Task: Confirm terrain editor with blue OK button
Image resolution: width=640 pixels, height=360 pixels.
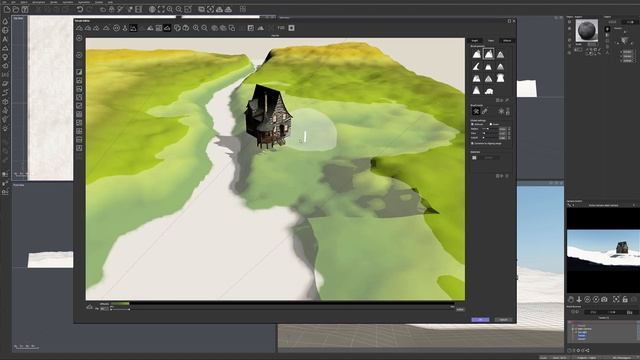Action: point(480,320)
